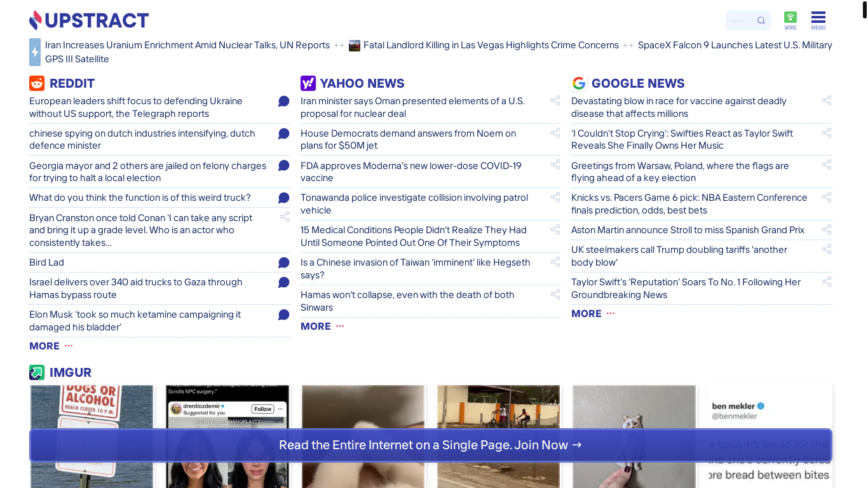Share the FDA Moderna vaccine story
Image resolution: width=868 pixels, height=488 pixels.
tap(555, 165)
